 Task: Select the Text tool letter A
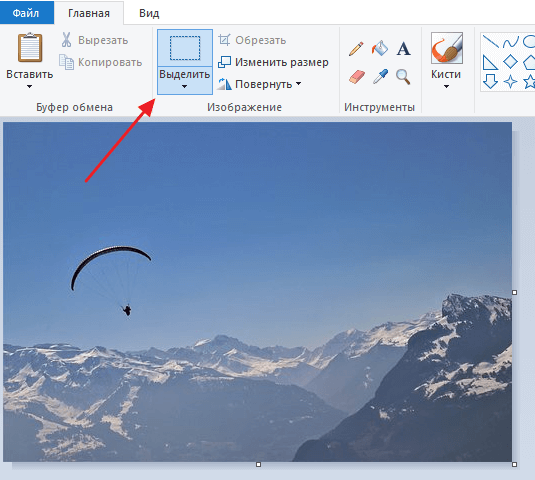click(x=403, y=49)
